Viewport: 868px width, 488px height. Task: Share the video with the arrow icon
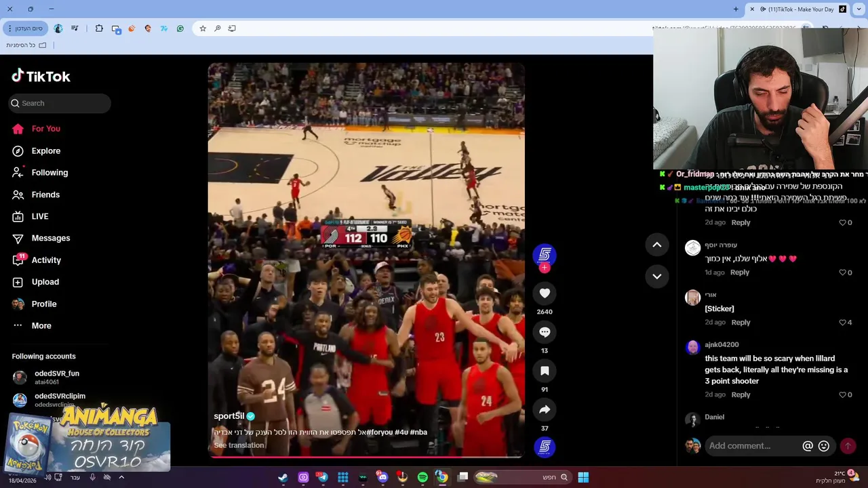(x=545, y=409)
